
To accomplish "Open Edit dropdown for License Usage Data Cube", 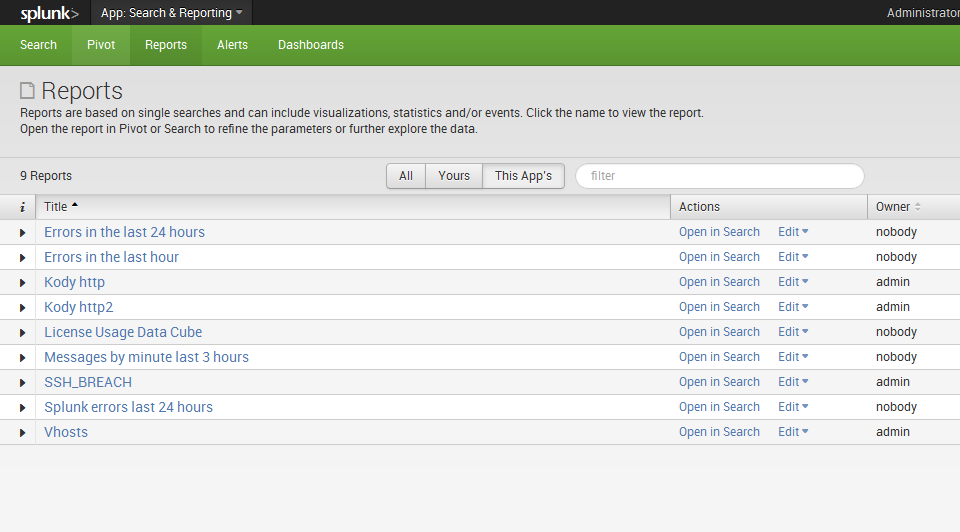I will pyautogui.click(x=793, y=332).
